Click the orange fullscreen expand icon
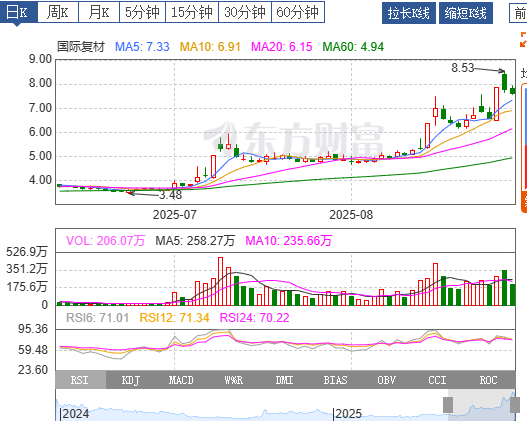Screen dimensions: 527x424 [x=523, y=39]
